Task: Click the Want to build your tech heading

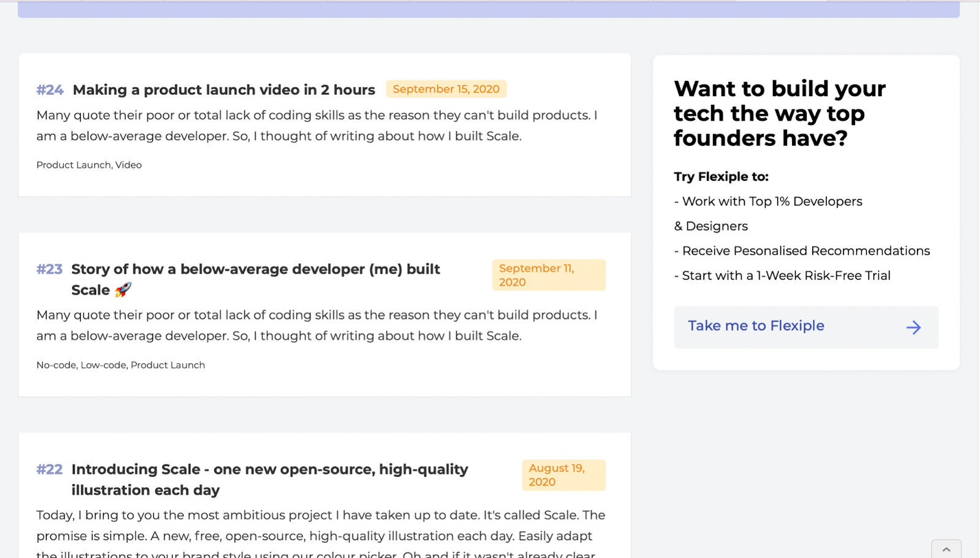Action: coord(779,113)
